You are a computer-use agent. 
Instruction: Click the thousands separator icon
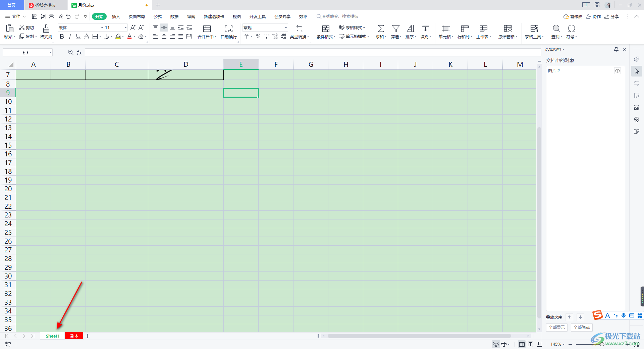pos(267,36)
